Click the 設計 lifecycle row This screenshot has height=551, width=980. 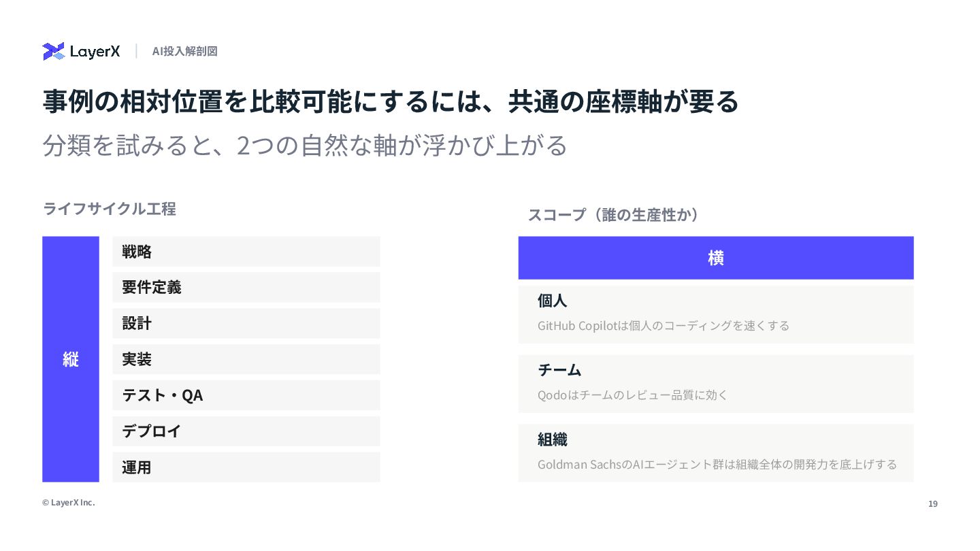246,323
